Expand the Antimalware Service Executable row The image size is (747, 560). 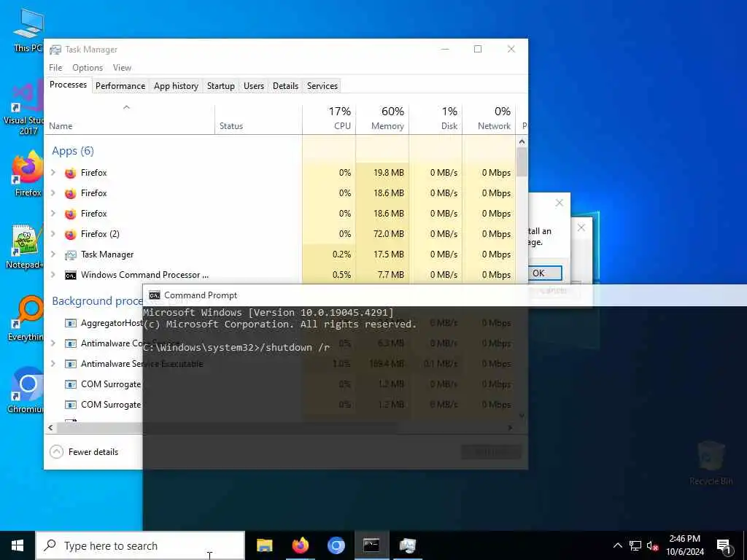(53, 363)
